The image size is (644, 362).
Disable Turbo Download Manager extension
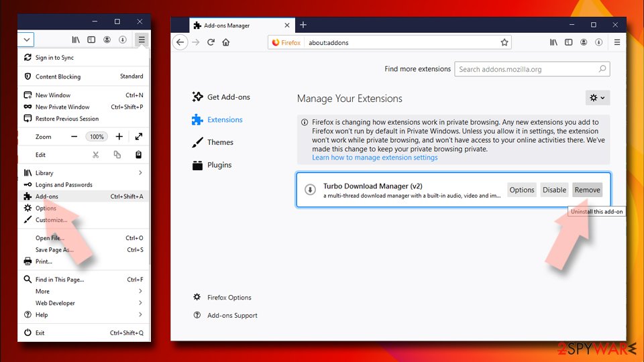(x=554, y=190)
